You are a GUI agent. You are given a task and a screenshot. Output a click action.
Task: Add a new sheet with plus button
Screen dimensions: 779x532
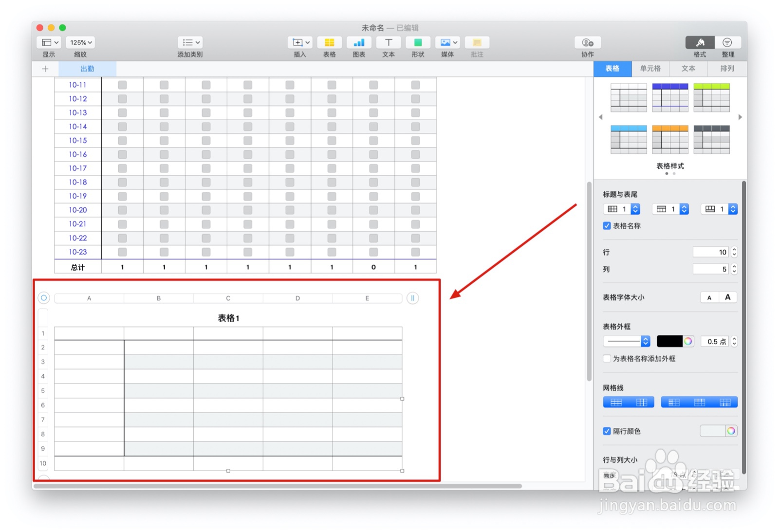45,69
